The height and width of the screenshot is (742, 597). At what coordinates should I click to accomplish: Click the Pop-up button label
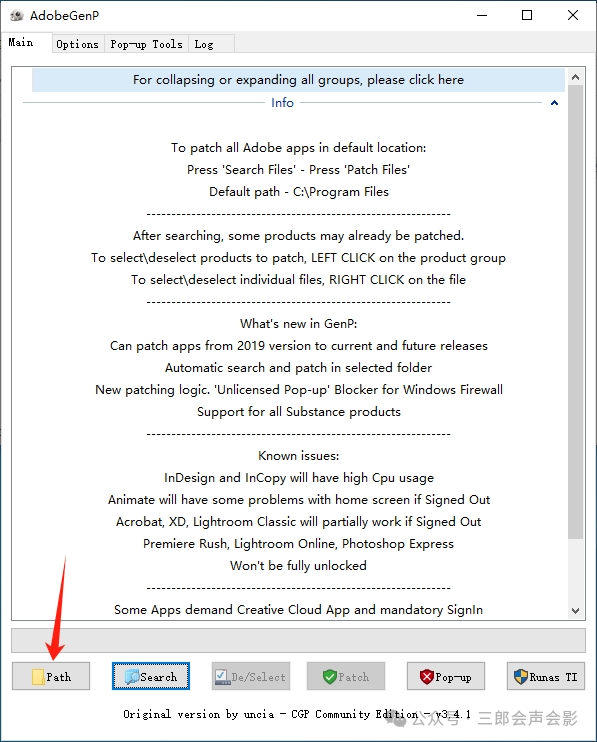(x=453, y=677)
